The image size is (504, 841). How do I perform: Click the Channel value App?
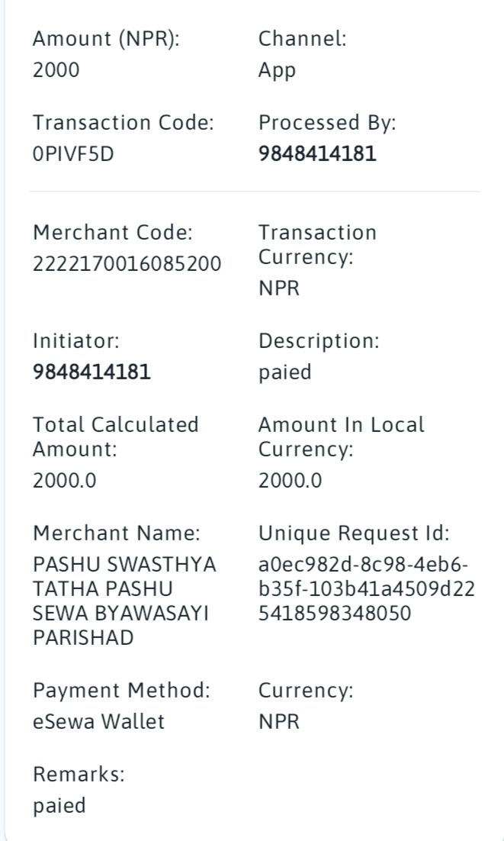[x=277, y=70]
